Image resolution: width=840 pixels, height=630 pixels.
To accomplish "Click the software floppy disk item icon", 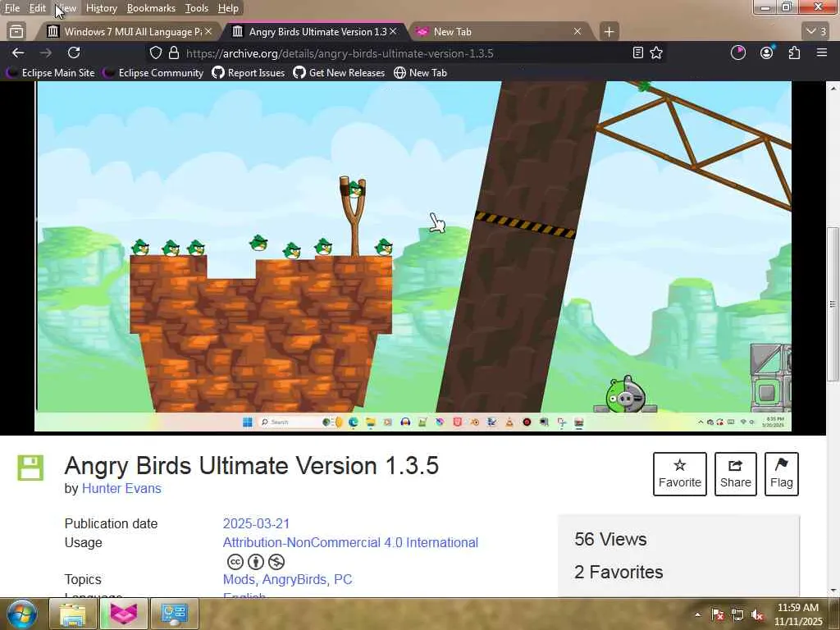I will (x=30, y=468).
